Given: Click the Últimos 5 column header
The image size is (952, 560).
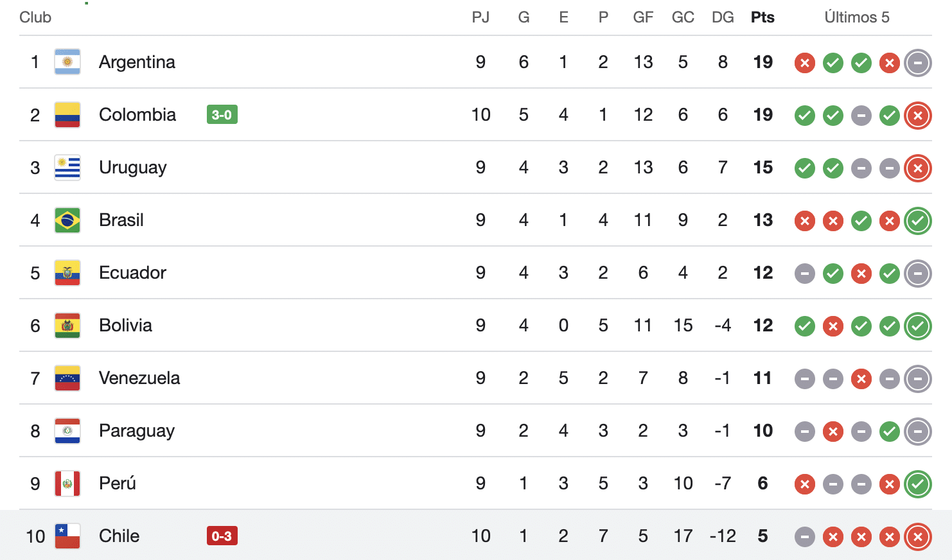Looking at the screenshot, I should 856,17.
